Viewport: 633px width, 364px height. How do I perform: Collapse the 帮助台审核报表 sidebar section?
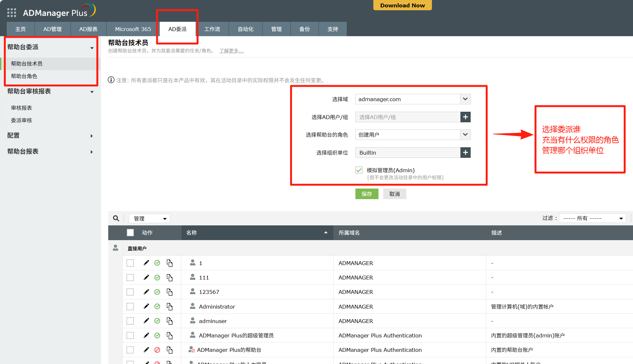92,92
